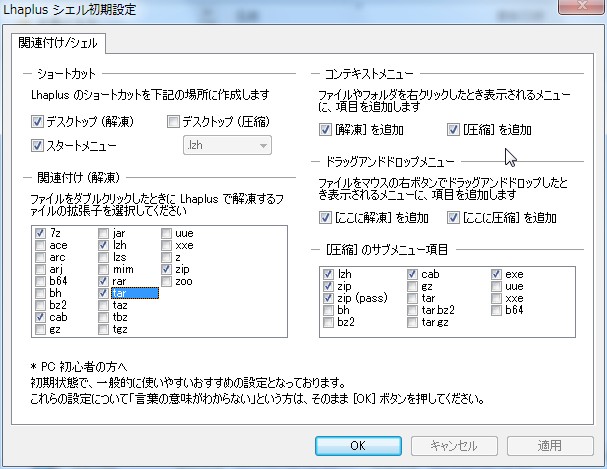Screen dimensions: 607x469
Task: Uncheck highlighted tar extension association
Action: pos(103,293)
